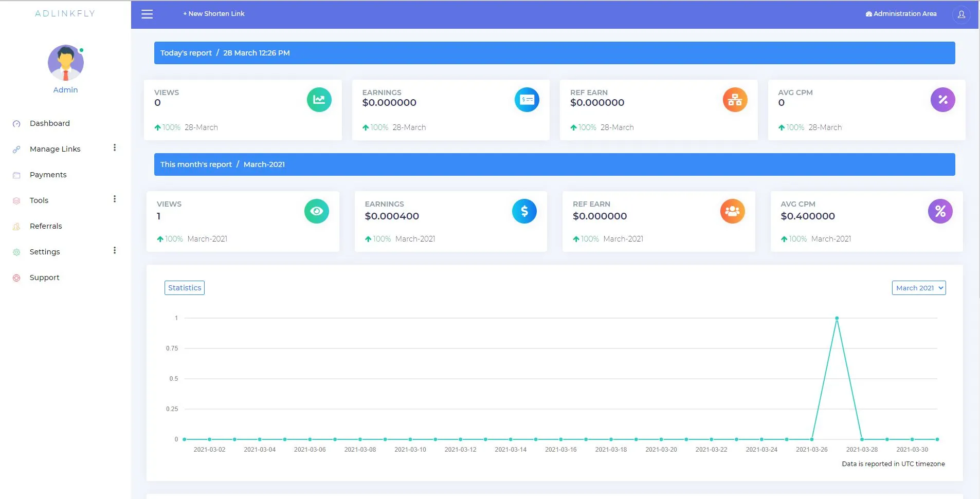Click monthly Earnings dollar icon
This screenshot has width=980, height=499.
coord(524,211)
